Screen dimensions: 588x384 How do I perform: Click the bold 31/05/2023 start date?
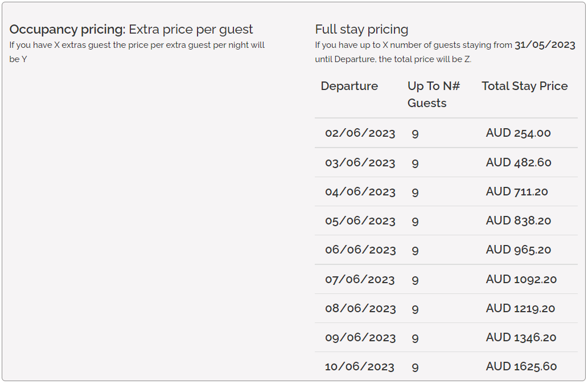(x=545, y=45)
